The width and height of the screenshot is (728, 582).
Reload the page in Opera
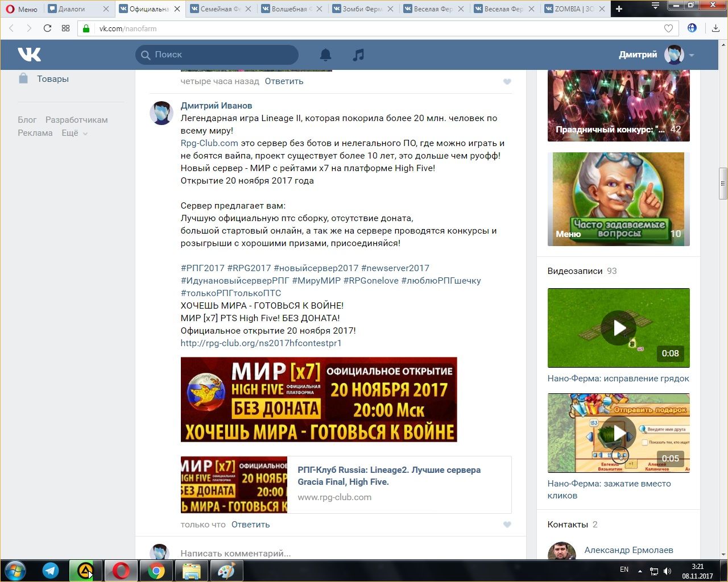47,28
